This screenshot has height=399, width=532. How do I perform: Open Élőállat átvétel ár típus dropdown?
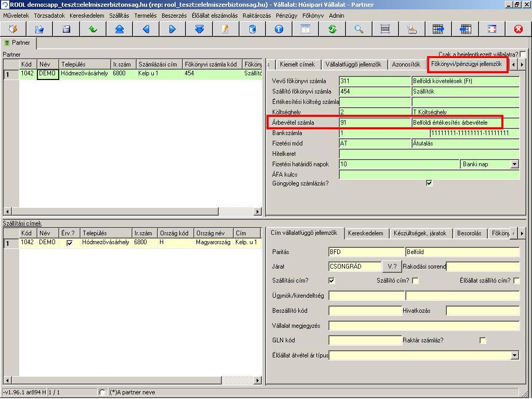pyautogui.click(x=514, y=355)
